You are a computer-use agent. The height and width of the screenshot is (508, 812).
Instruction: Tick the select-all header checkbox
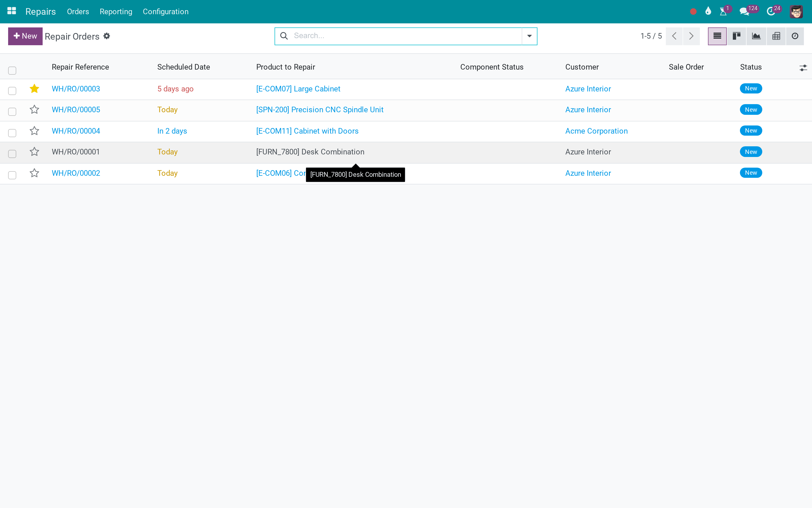(12, 70)
